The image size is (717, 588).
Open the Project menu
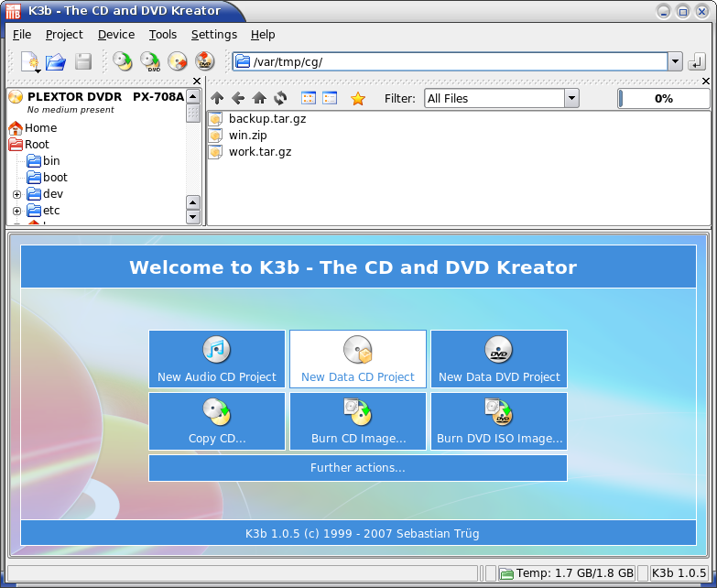64,35
